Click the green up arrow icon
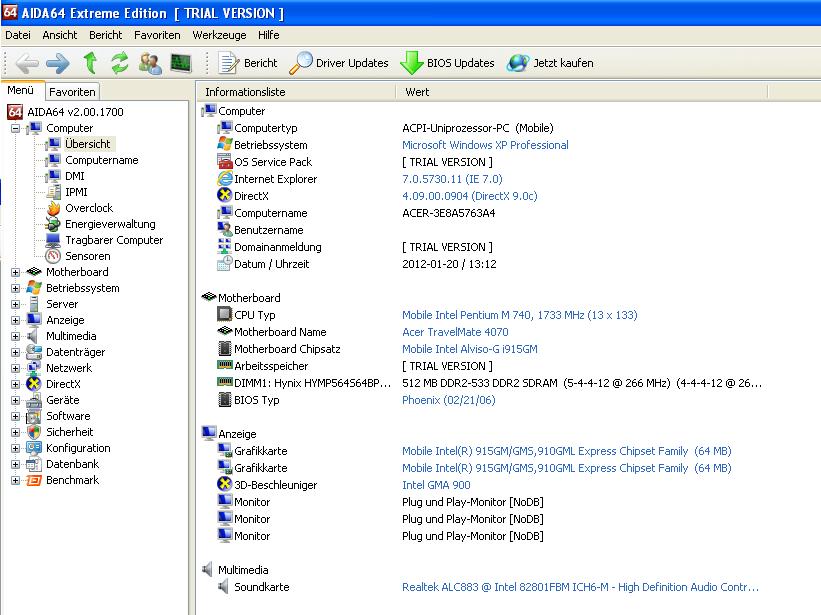Image resolution: width=821 pixels, height=615 pixels. (90, 63)
